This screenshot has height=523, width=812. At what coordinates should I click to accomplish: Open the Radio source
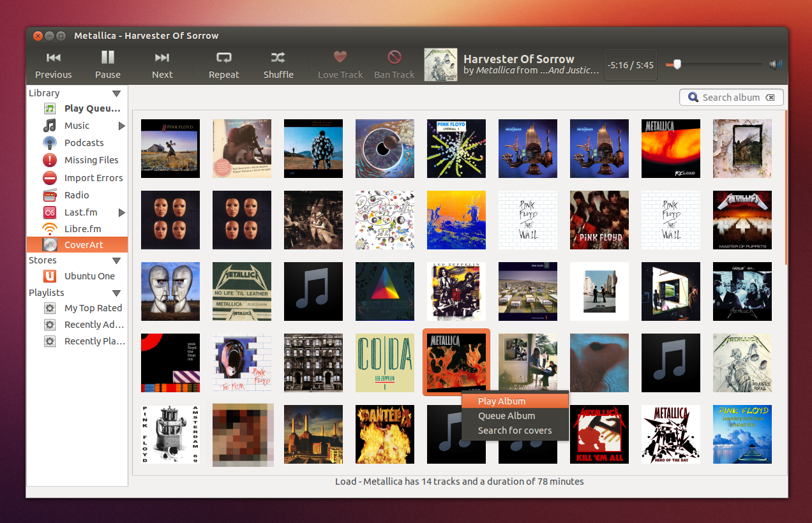[x=77, y=195]
